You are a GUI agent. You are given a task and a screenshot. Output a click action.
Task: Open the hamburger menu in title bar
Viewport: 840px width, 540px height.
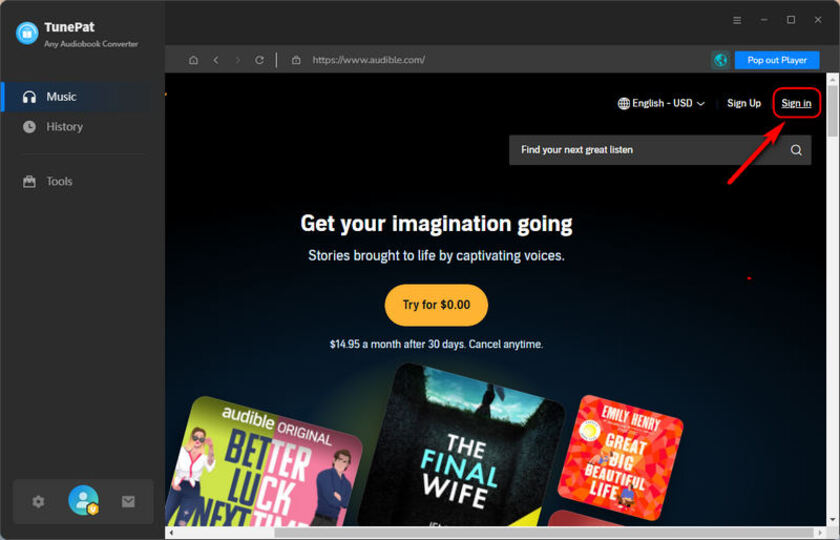(737, 20)
